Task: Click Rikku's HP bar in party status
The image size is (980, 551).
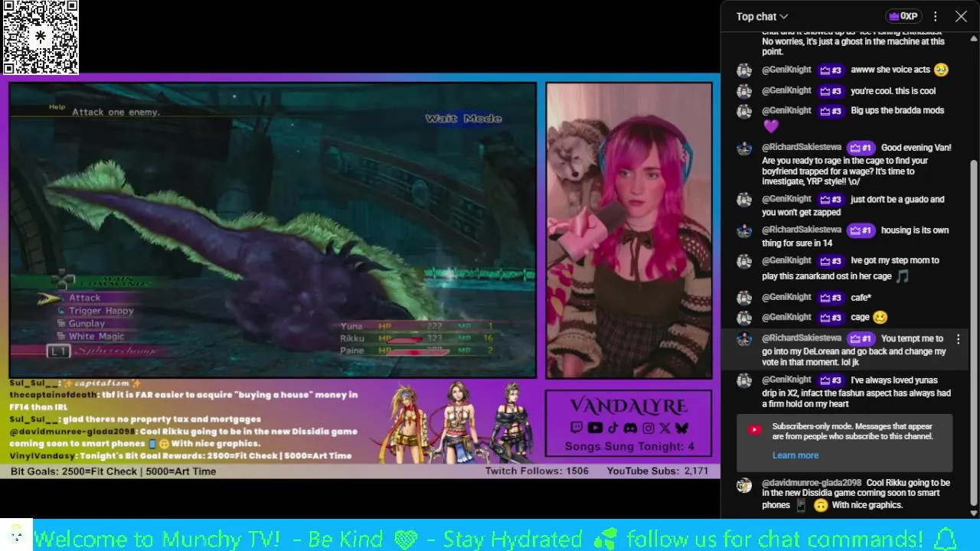Action: (407, 340)
